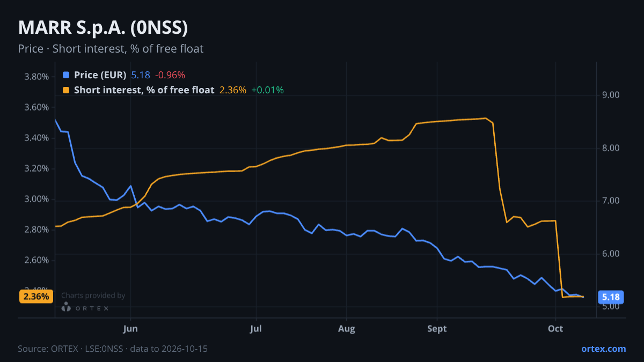
Task: Select the Short interest, % of free float legend label
Action: 144,90
